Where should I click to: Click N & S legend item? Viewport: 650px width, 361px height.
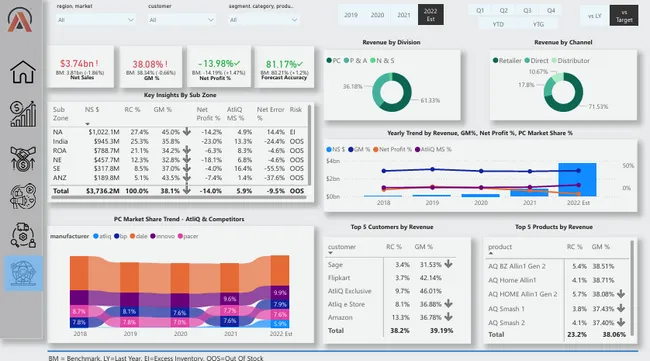click(x=382, y=61)
